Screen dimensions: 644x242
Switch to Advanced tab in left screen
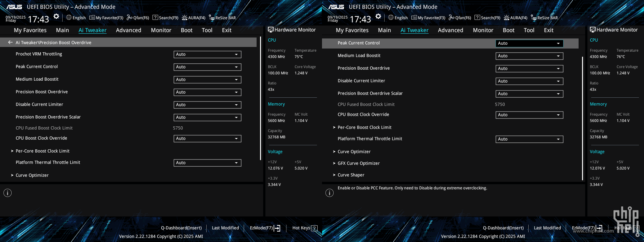click(129, 30)
